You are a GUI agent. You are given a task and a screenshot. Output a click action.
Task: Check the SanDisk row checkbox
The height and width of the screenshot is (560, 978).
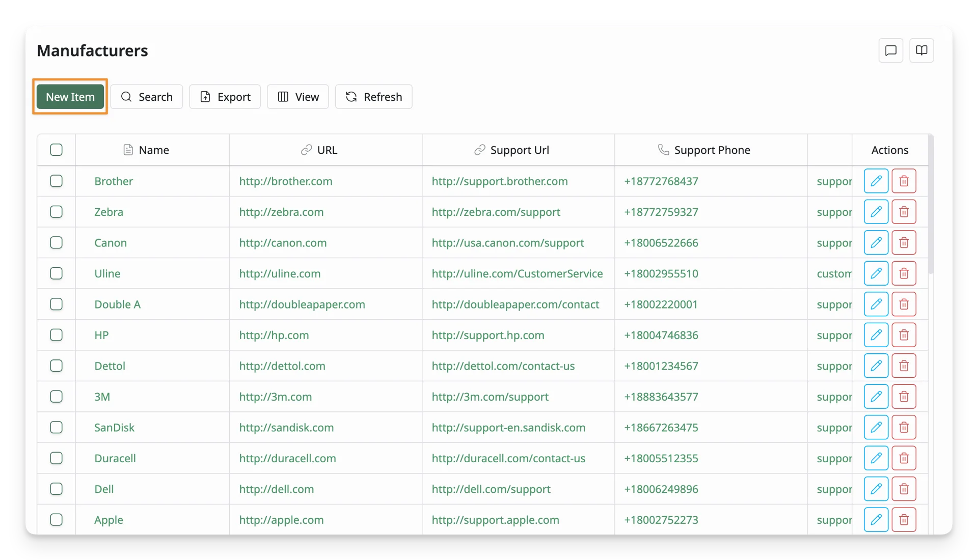(x=56, y=427)
